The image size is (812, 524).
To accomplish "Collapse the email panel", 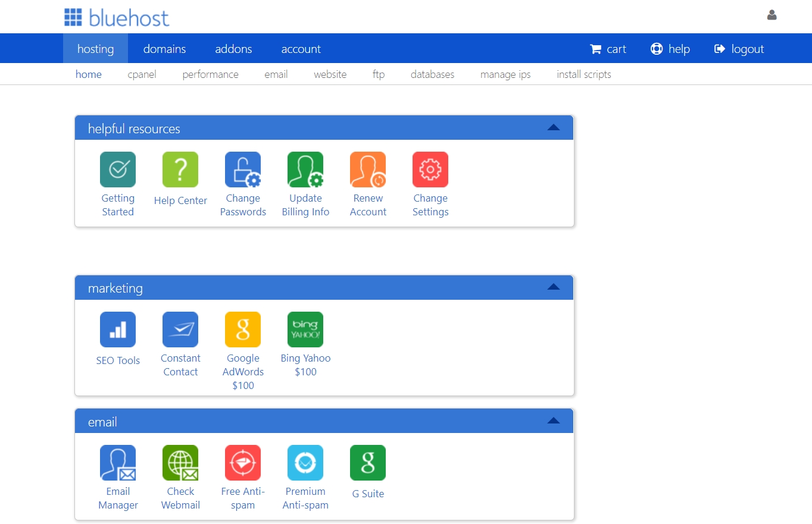I will (x=554, y=421).
